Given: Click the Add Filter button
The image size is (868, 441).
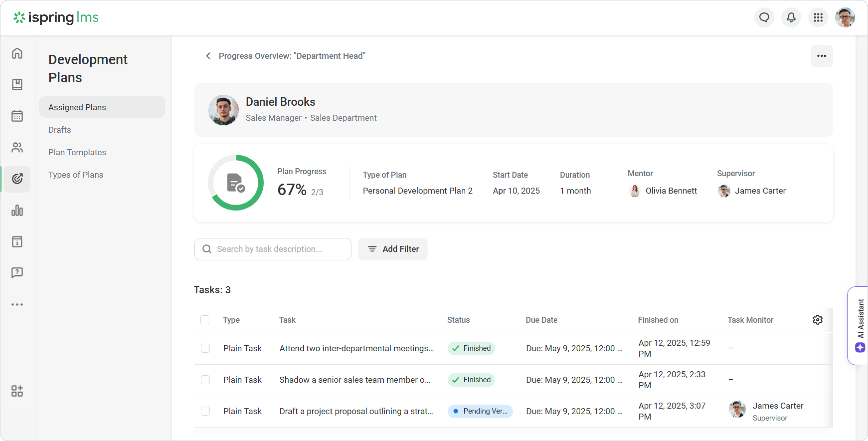Looking at the screenshot, I should coord(393,249).
